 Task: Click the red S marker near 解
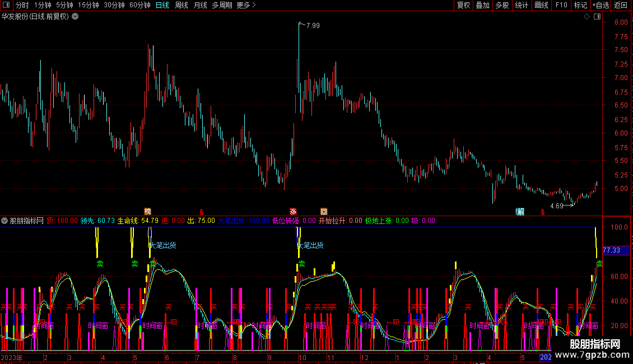tap(542, 212)
